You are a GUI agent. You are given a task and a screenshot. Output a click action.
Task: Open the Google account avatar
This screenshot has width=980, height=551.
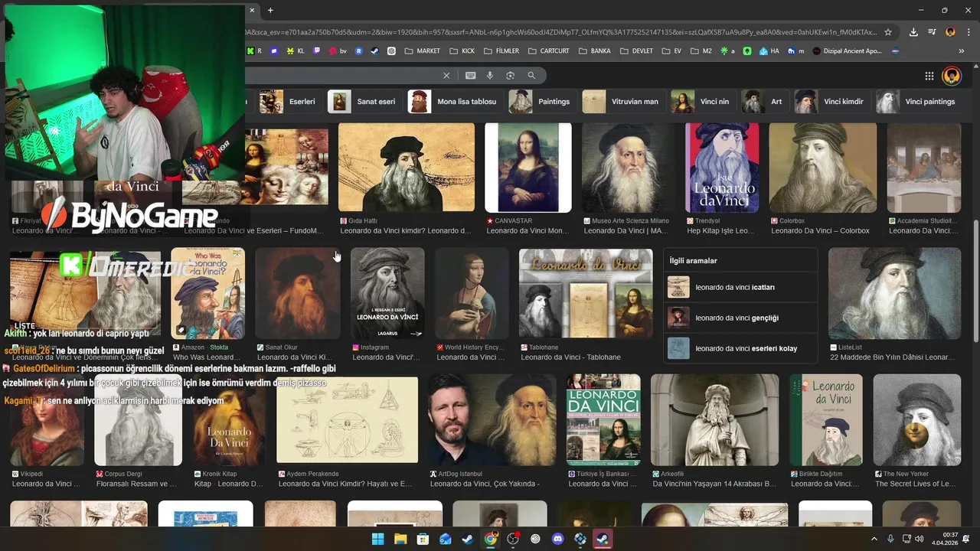coord(952,76)
